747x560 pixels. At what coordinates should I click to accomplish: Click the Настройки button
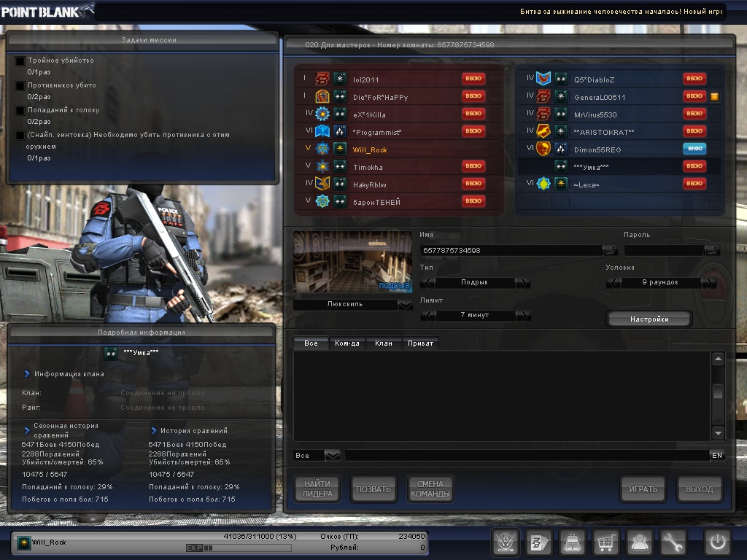pyautogui.click(x=649, y=319)
